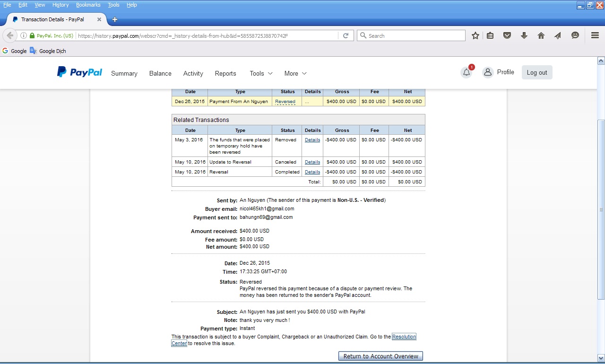The image size is (605, 364).
Task: Open the History menu in menu bar
Action: point(60,5)
